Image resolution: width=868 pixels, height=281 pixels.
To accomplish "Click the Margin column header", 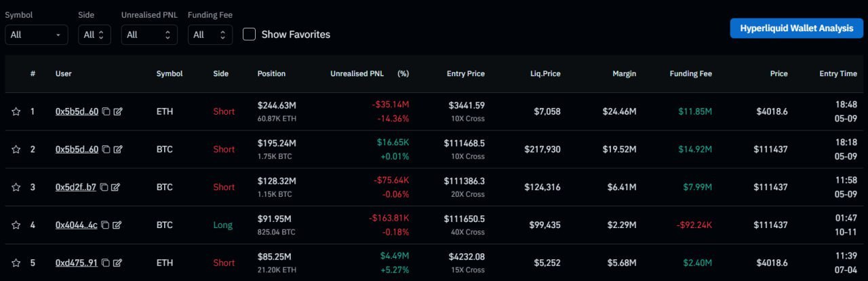I will pyautogui.click(x=623, y=73).
